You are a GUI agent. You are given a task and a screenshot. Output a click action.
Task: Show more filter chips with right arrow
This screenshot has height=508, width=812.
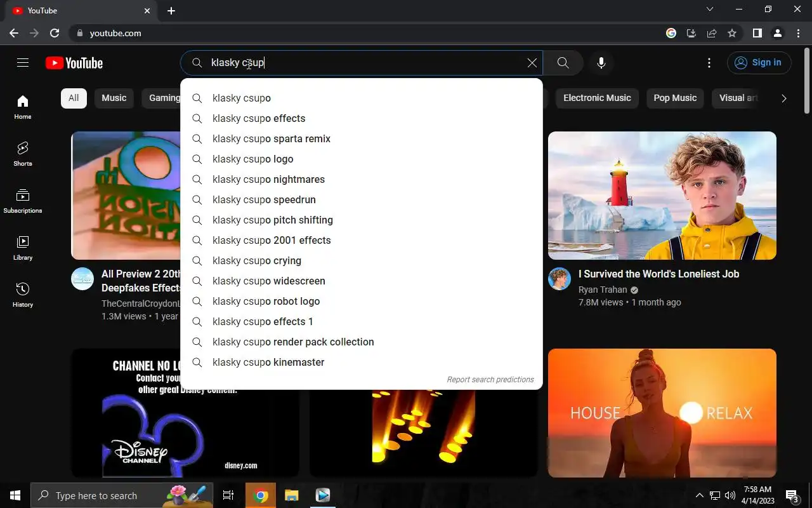[784, 98]
